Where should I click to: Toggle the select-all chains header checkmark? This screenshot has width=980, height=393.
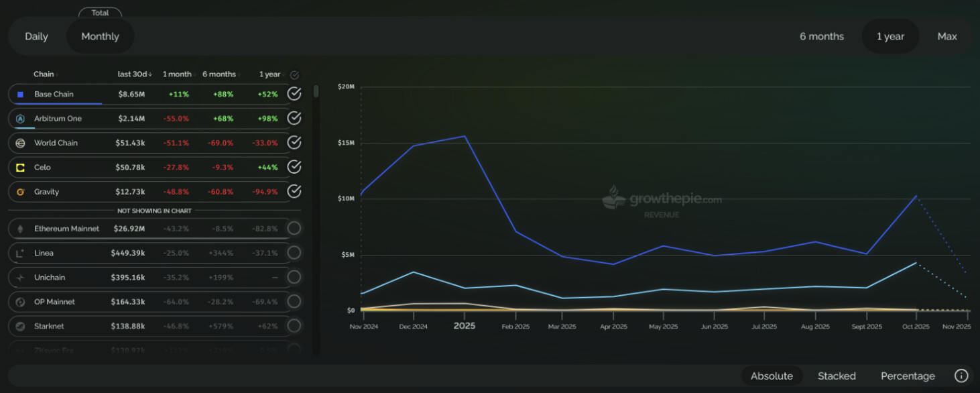(x=294, y=75)
